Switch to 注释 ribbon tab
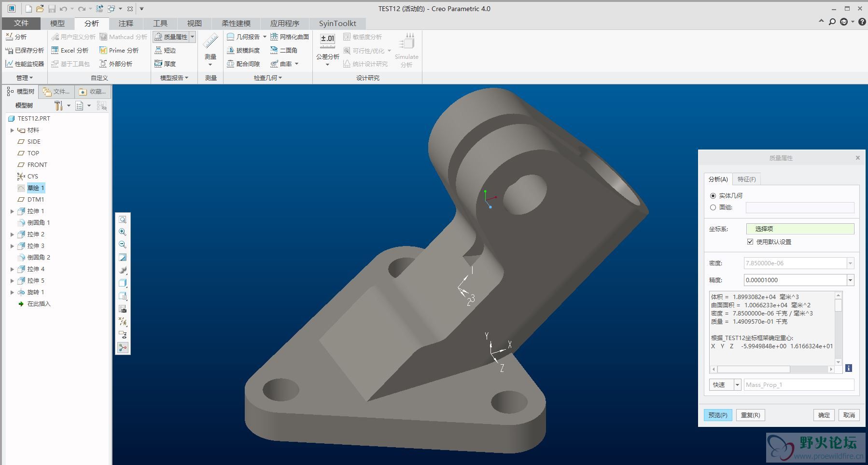Screen dimensions: 868x465 pos(126,23)
